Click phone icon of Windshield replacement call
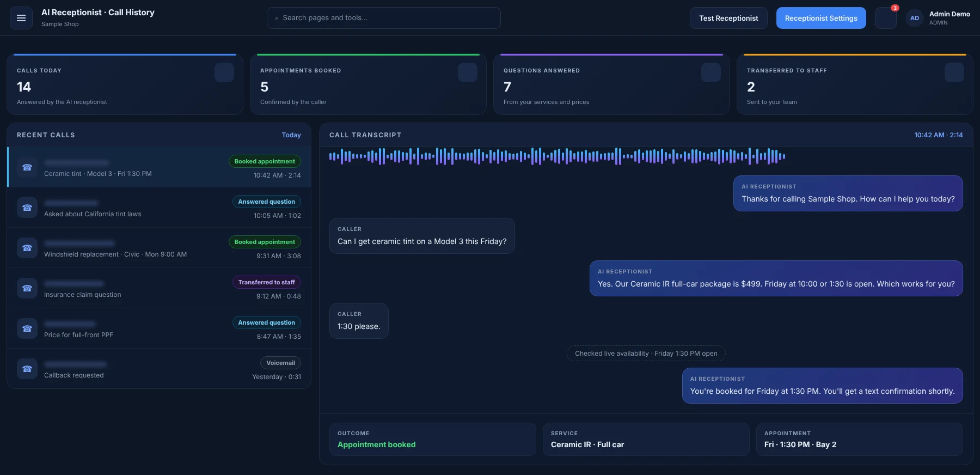This screenshot has height=475, width=980. (x=27, y=248)
